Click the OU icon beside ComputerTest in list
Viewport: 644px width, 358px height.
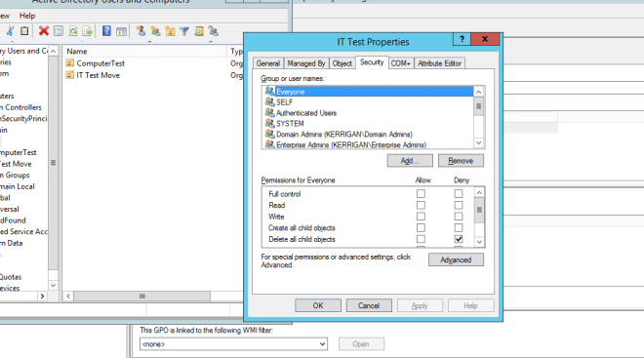[x=70, y=62]
